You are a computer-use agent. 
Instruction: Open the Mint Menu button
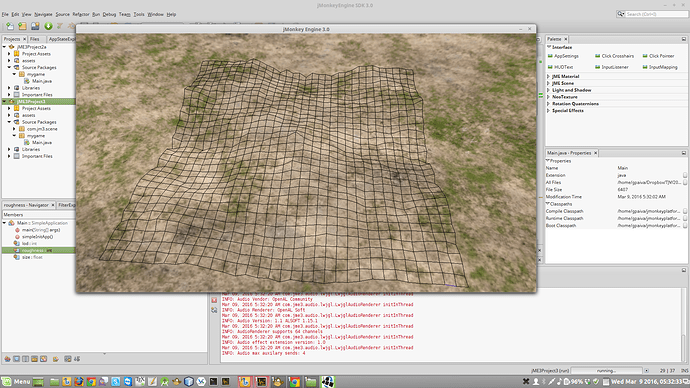[x=16, y=381]
